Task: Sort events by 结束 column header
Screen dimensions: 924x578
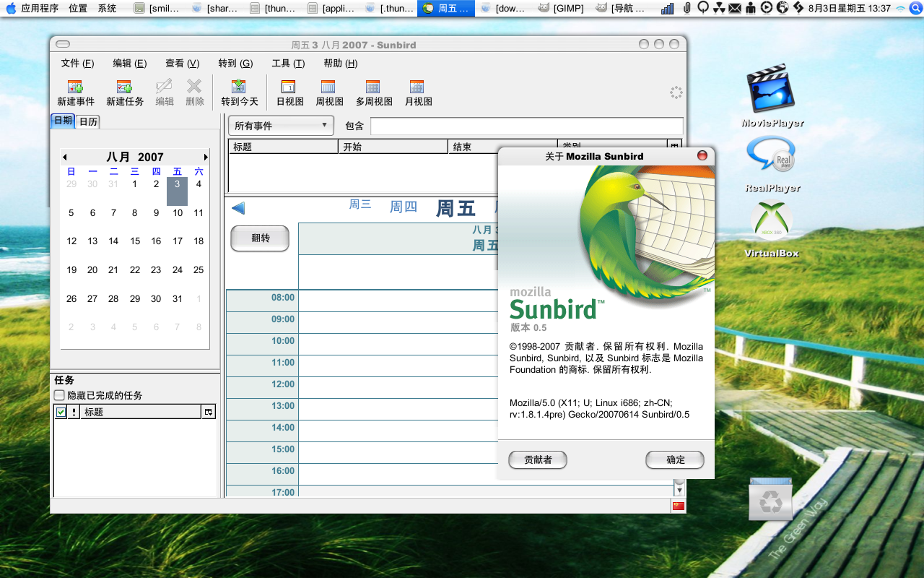Action: [x=503, y=147]
